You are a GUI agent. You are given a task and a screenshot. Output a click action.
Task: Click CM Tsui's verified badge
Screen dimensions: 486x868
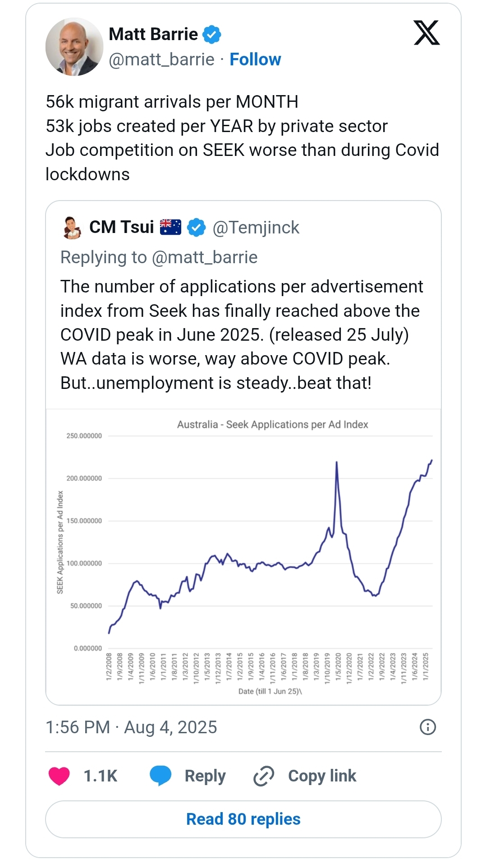pyautogui.click(x=197, y=228)
